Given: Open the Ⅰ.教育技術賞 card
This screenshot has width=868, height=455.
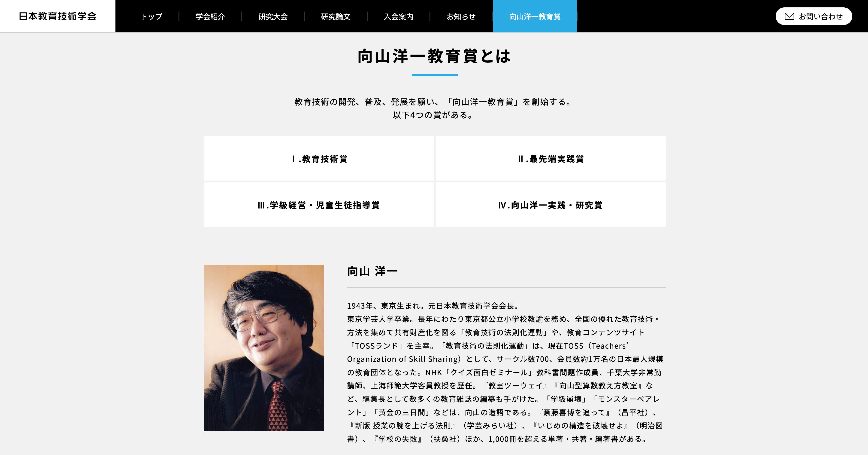Looking at the screenshot, I should pyautogui.click(x=319, y=159).
